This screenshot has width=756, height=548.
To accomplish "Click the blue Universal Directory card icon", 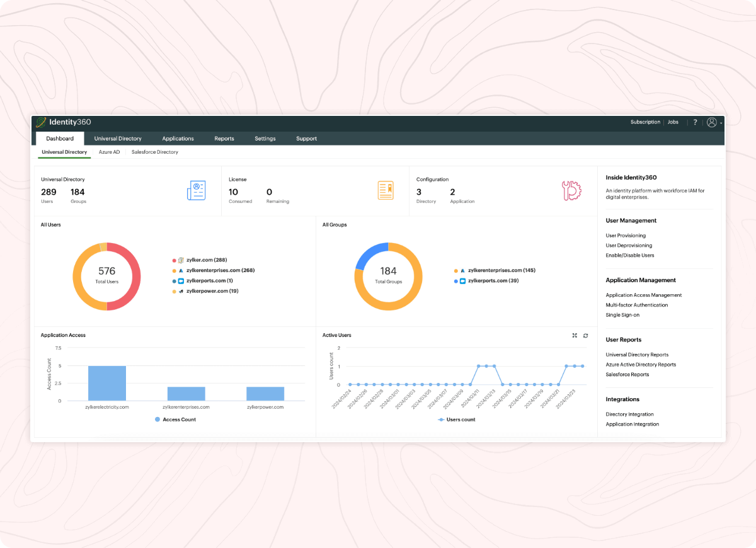I will point(197,190).
